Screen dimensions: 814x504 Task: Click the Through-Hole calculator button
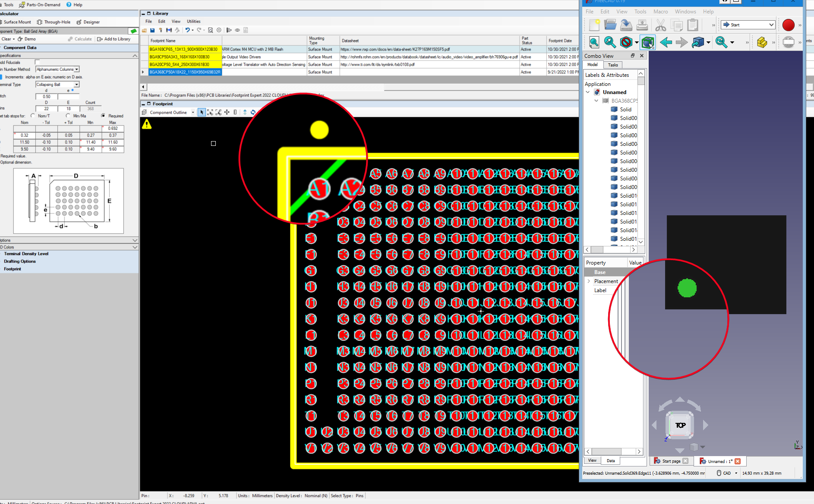pyautogui.click(x=54, y=22)
